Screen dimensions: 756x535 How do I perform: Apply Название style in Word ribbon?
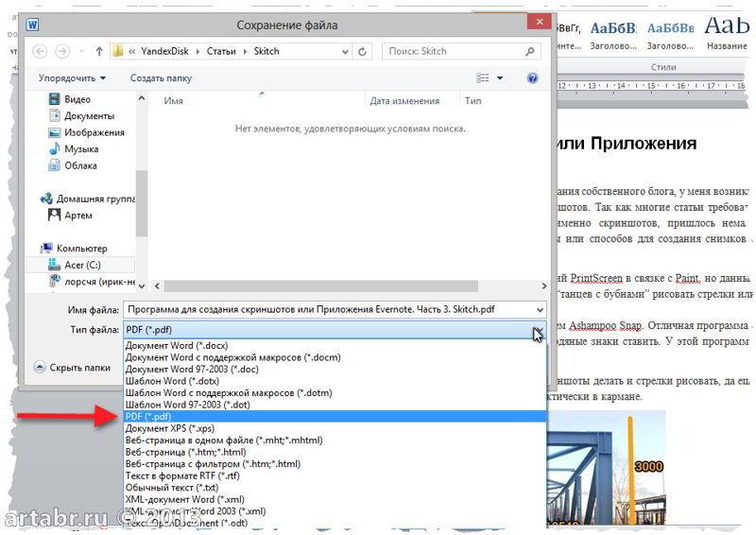point(727,32)
